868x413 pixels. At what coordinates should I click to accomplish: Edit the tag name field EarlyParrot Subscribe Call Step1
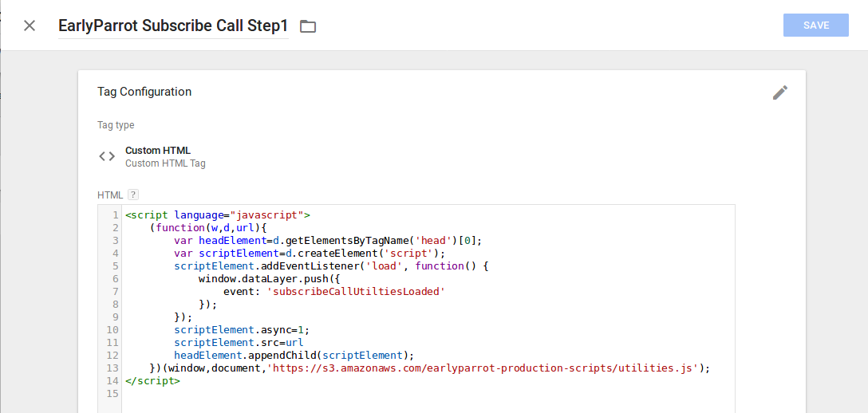(173, 26)
